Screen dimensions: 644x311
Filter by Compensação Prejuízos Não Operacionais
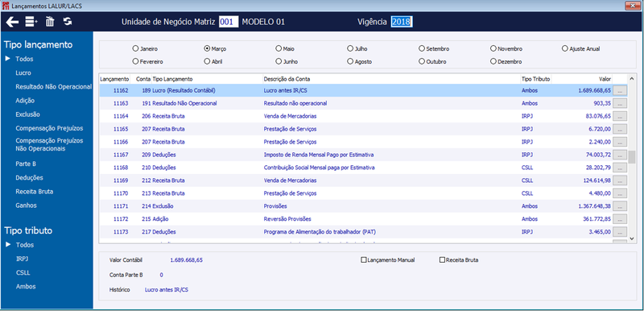tap(49, 144)
